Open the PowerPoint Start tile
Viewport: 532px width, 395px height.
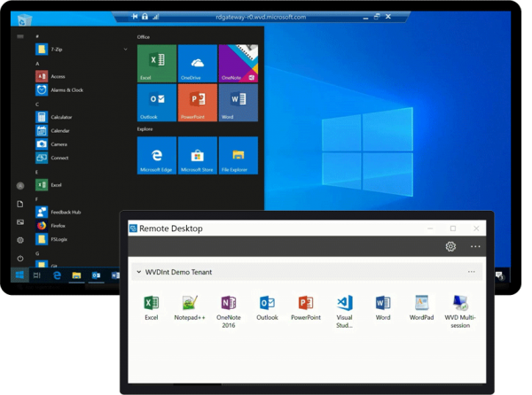[x=198, y=103]
